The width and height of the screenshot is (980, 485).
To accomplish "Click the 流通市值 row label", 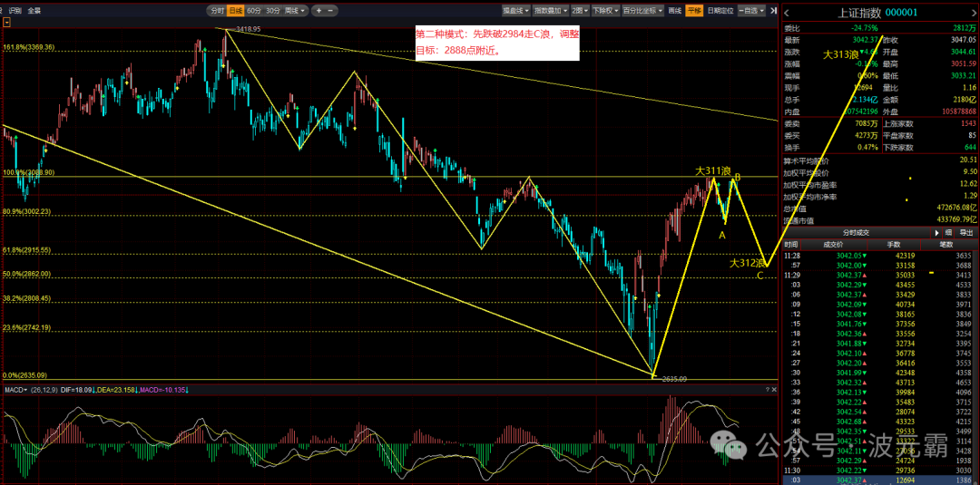I will 797,219.
